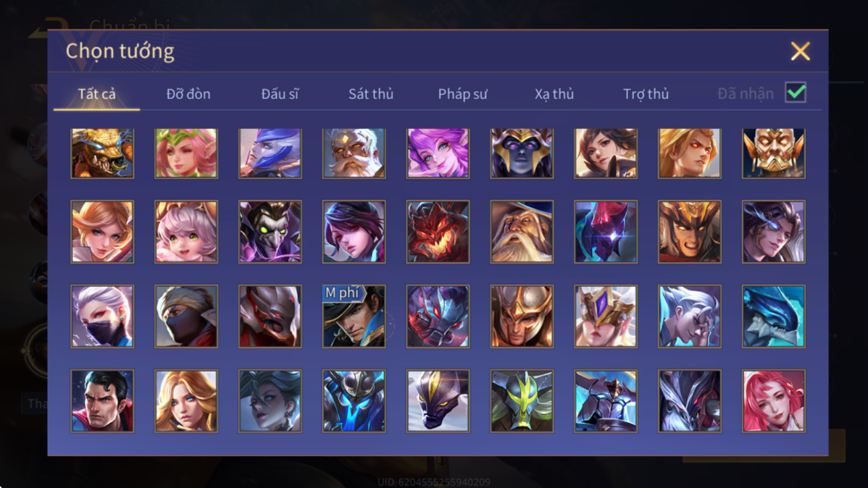Pick the purple-haired girl hero portrait

coord(438,153)
